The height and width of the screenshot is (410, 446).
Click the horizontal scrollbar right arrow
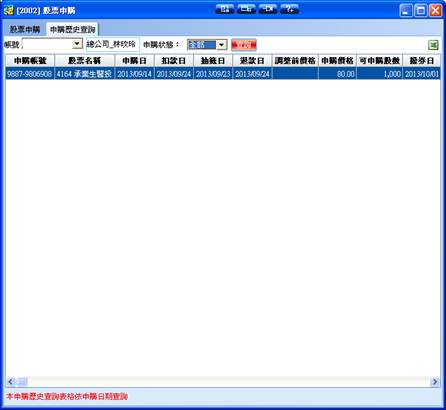tap(435, 381)
